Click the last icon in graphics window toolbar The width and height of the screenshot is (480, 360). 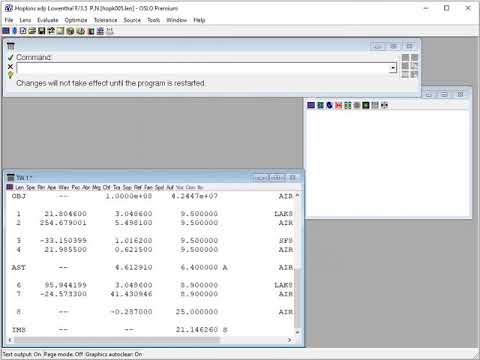384,105
